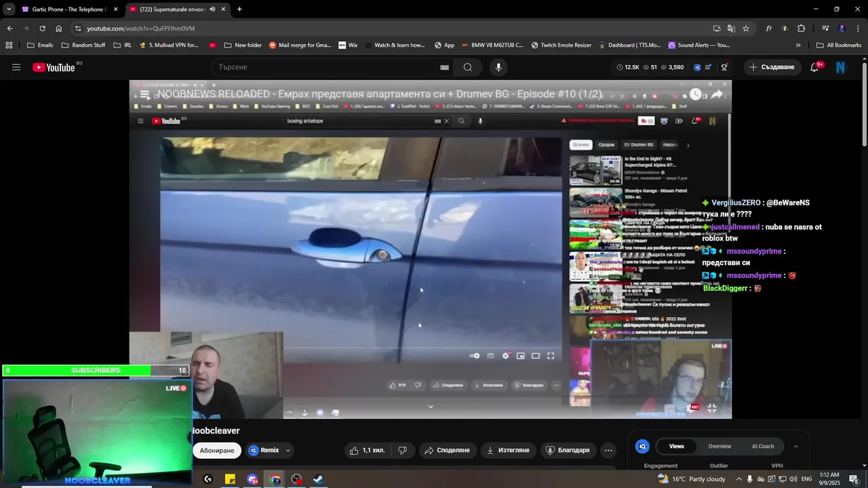Open the Chrome three-dot menu
Viewport: 868px width, 488px height.
(859, 28)
